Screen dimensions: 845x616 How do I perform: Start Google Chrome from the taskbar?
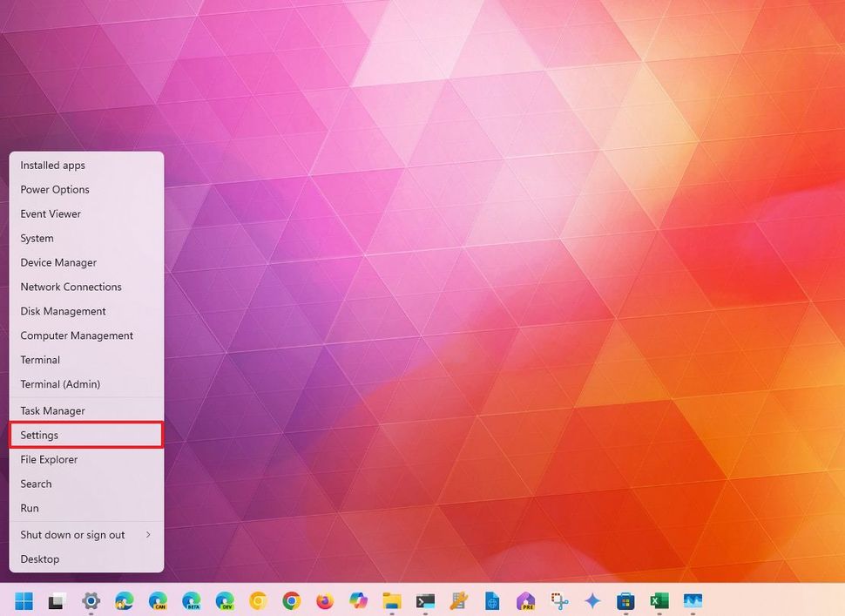tap(291, 601)
